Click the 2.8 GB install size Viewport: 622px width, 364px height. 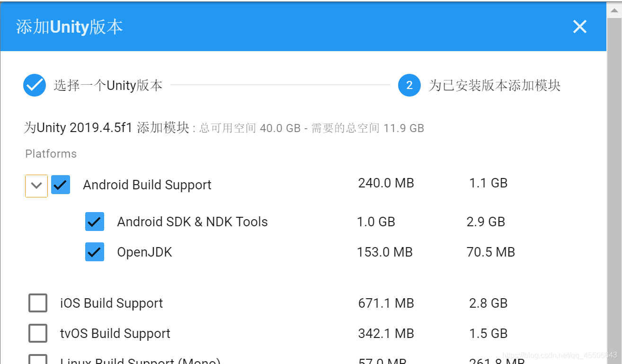click(489, 303)
